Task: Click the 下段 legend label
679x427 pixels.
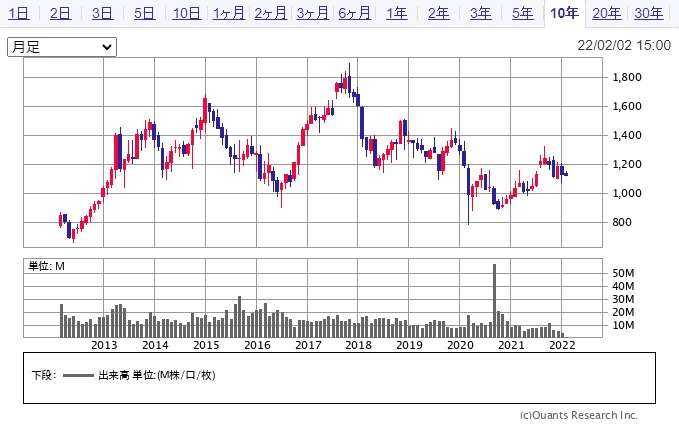Action: point(44,375)
